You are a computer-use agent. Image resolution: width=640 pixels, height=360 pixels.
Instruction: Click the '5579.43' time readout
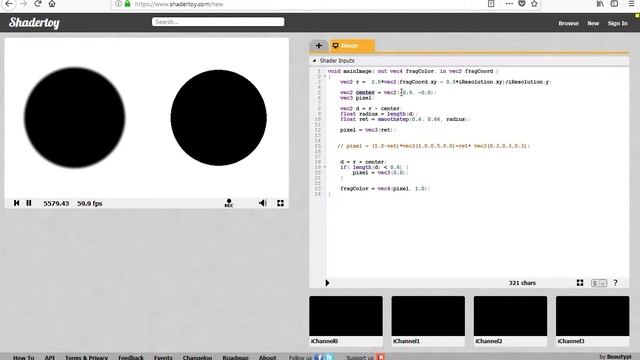[56, 203]
